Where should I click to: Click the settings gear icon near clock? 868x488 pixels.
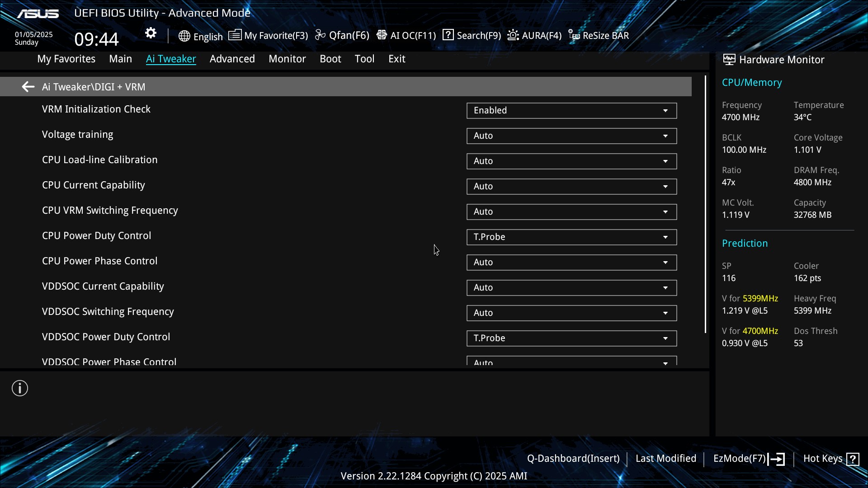click(151, 33)
